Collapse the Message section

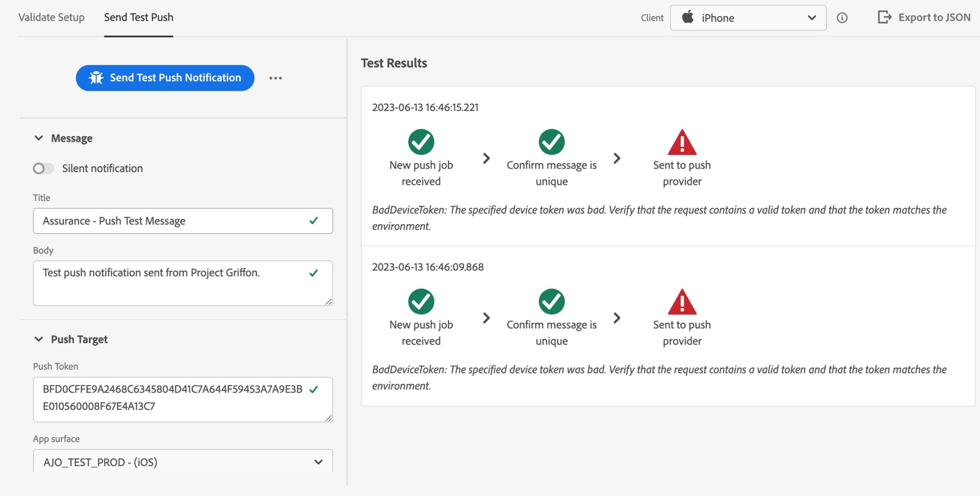[39, 138]
